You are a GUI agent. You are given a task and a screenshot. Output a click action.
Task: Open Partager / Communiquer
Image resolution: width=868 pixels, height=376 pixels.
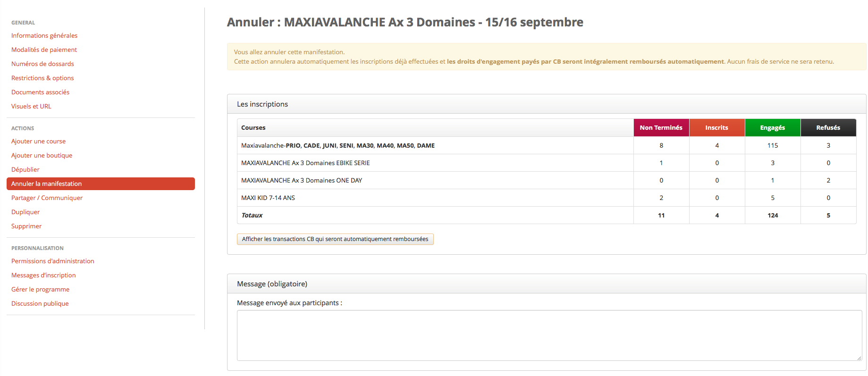[47, 198]
